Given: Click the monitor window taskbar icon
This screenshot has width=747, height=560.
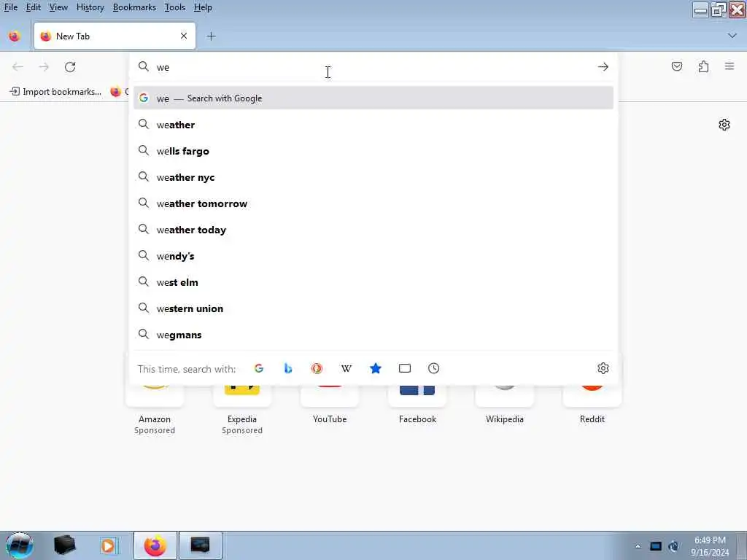Looking at the screenshot, I should pos(200,545).
